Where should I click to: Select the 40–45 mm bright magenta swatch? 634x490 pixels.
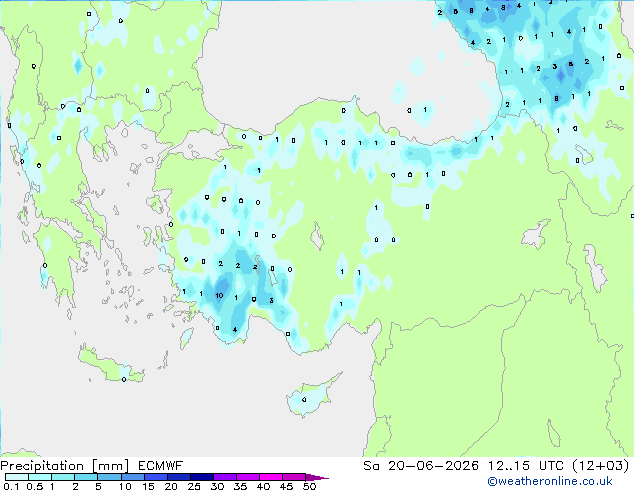coord(271,477)
